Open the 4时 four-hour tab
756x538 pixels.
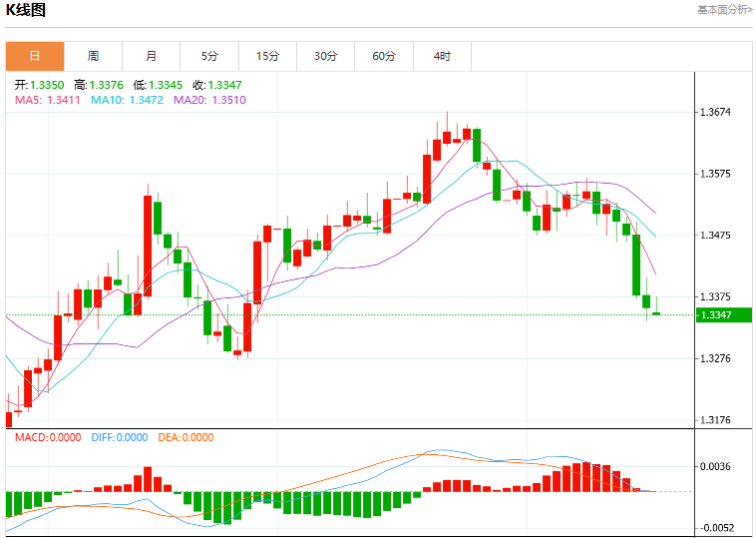[x=442, y=57]
